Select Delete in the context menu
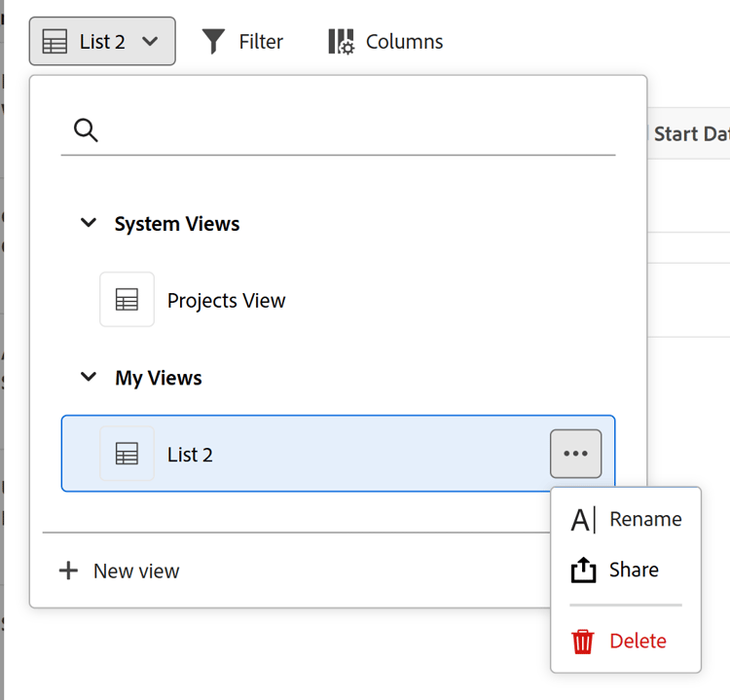This screenshot has height=700, width=730. pos(638,641)
